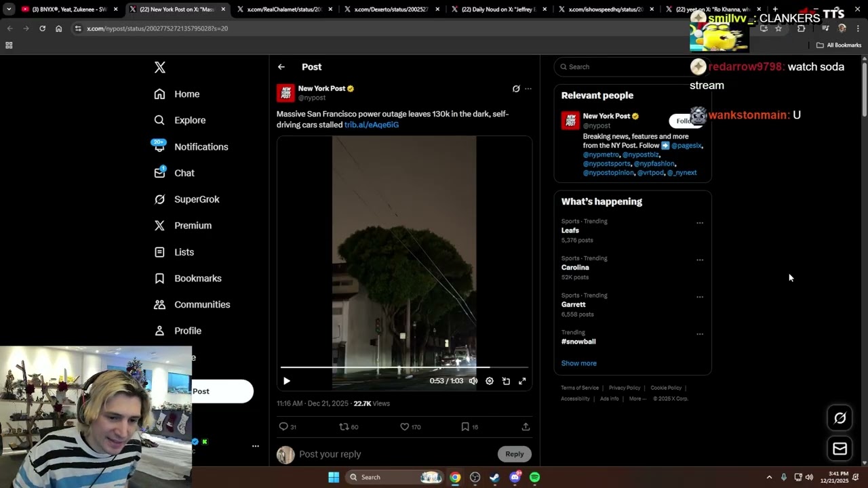Image resolution: width=868 pixels, height=488 pixels.
Task: Go to Home in X sidebar
Action: (x=177, y=94)
